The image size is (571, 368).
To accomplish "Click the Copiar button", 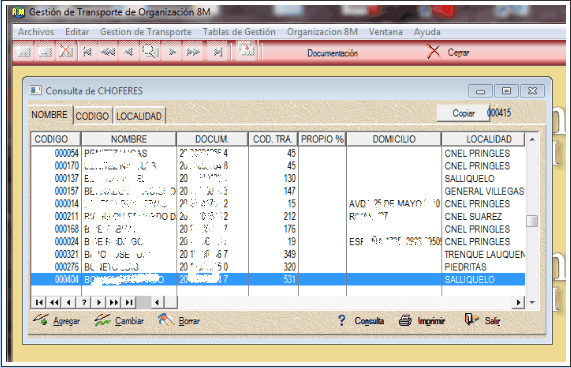I will [463, 113].
